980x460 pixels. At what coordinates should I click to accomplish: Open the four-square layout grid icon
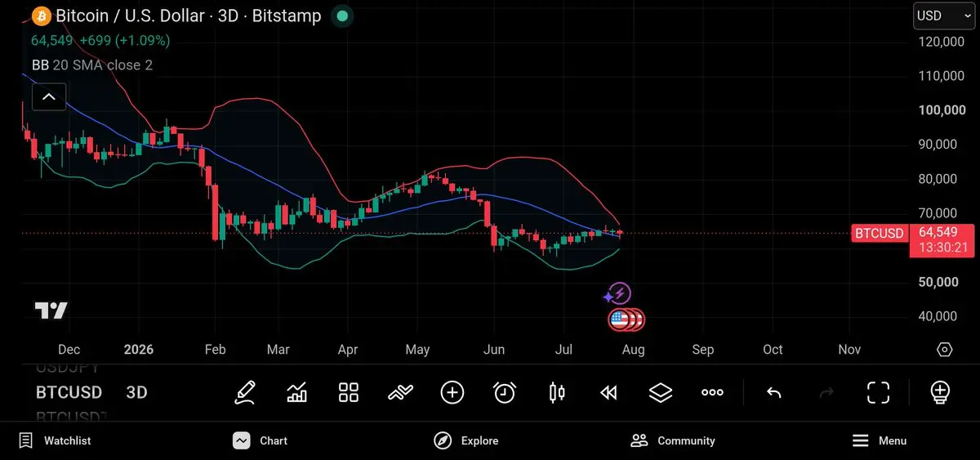[x=349, y=392]
